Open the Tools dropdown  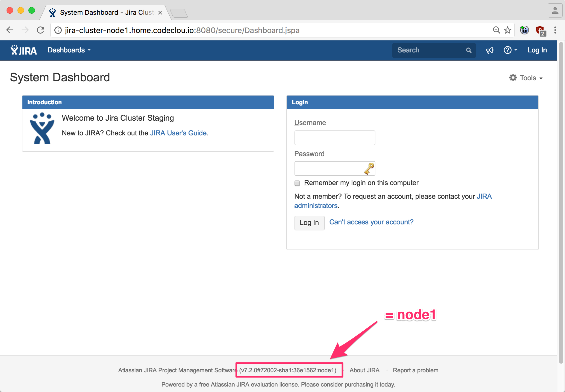point(528,78)
